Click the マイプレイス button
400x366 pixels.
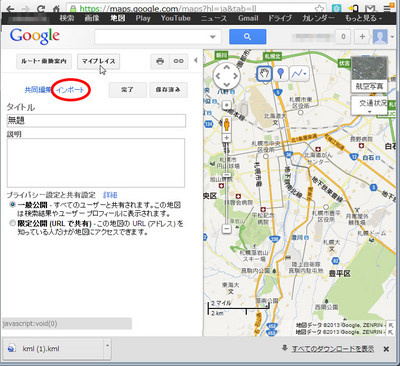tap(98, 61)
